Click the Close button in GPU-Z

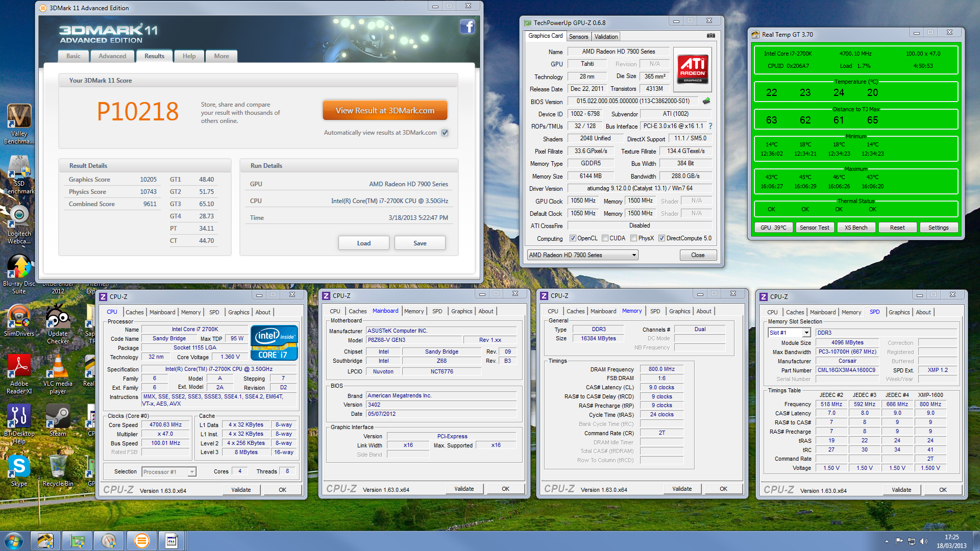click(x=698, y=255)
